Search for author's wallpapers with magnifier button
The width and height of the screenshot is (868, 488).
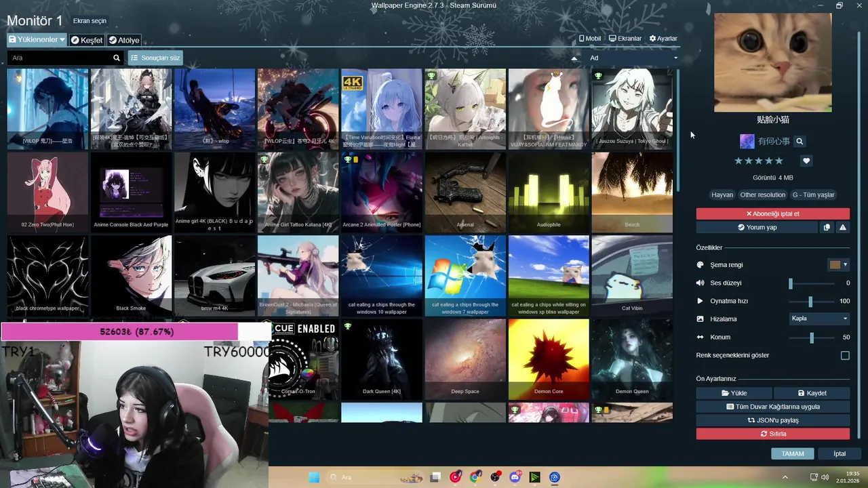click(x=800, y=141)
